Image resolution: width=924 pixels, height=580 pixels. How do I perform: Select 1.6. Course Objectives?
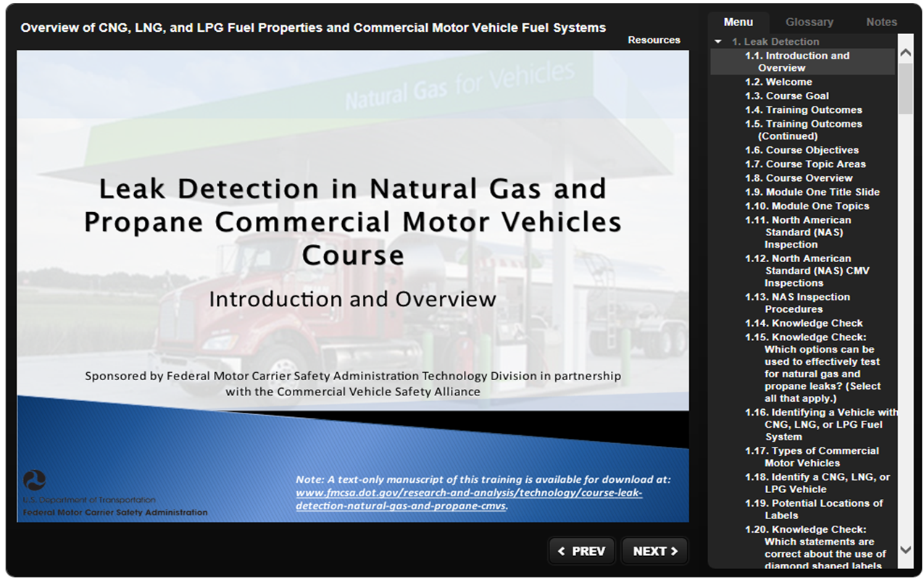click(x=802, y=150)
